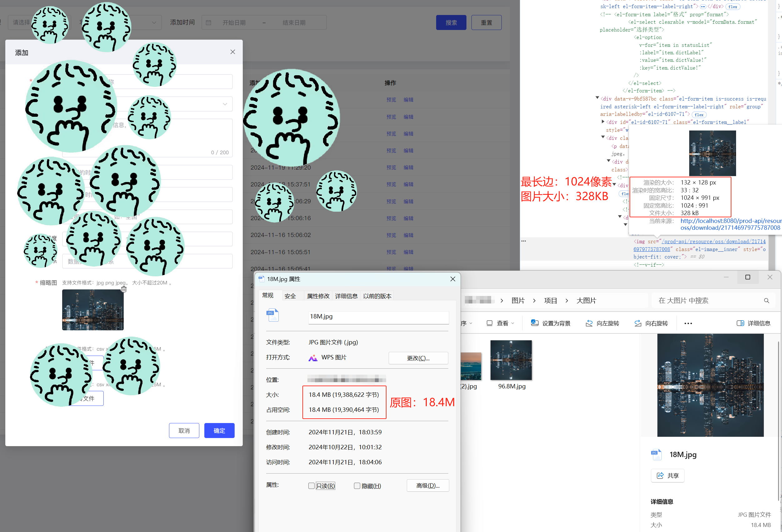This screenshot has height=532, width=782.
Task: Open the three-dots more options menu
Action: (688, 323)
